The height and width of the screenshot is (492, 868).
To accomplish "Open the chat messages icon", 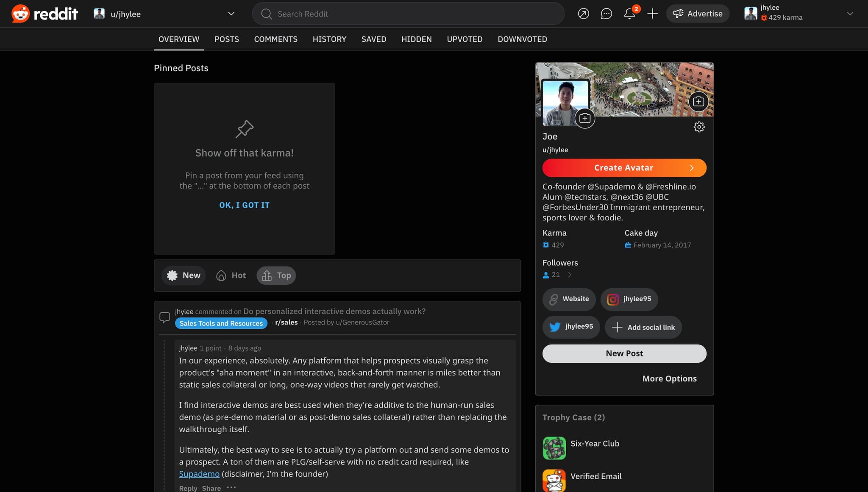I will click(606, 14).
